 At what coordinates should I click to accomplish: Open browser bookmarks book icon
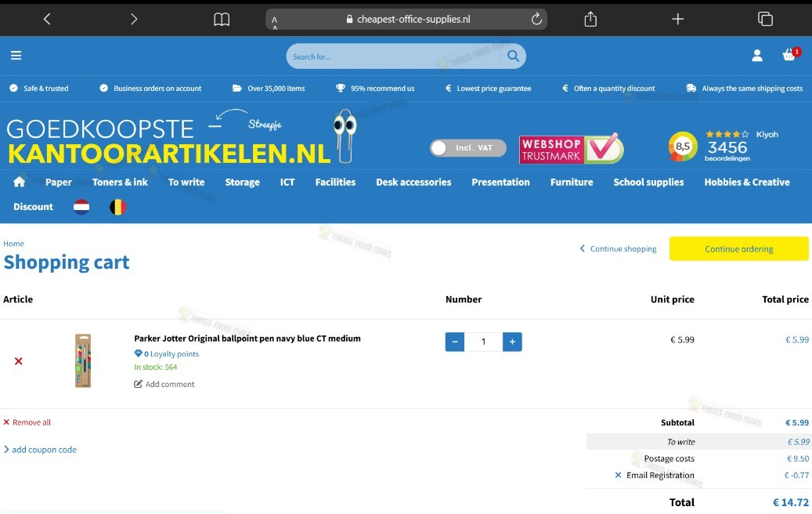[222, 20]
